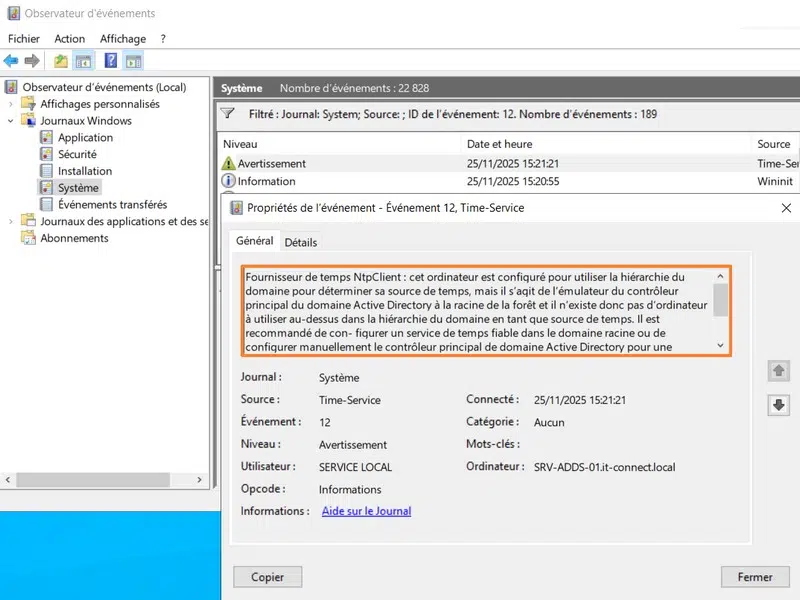Open the Action menu
Screen dimensions: 800x600
point(70,39)
